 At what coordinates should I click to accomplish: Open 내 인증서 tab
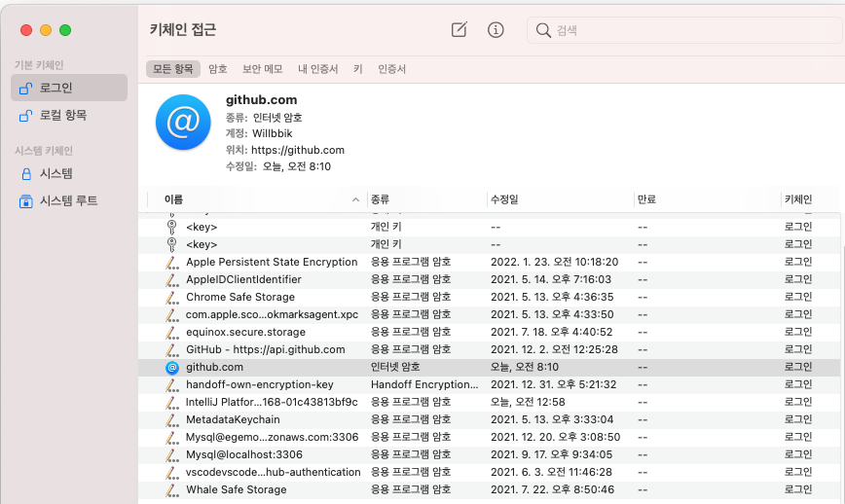point(318,69)
